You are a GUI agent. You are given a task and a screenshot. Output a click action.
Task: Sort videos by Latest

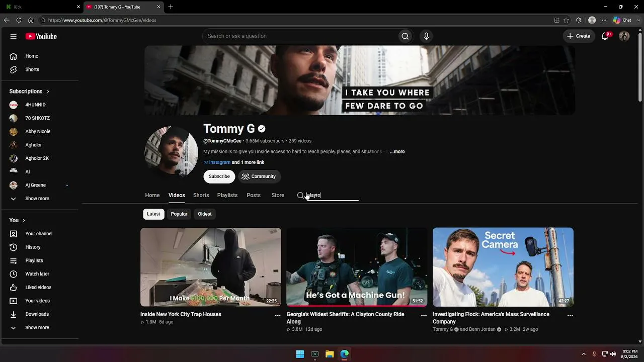[x=153, y=214]
